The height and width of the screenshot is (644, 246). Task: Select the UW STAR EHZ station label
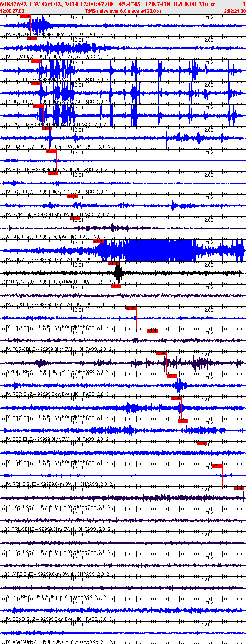[x=19, y=147]
